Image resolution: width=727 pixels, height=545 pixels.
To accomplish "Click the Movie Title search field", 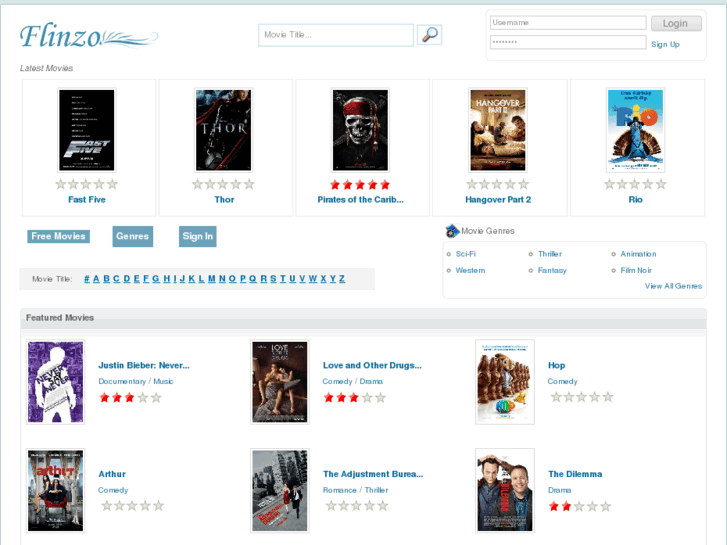I will 335,35.
